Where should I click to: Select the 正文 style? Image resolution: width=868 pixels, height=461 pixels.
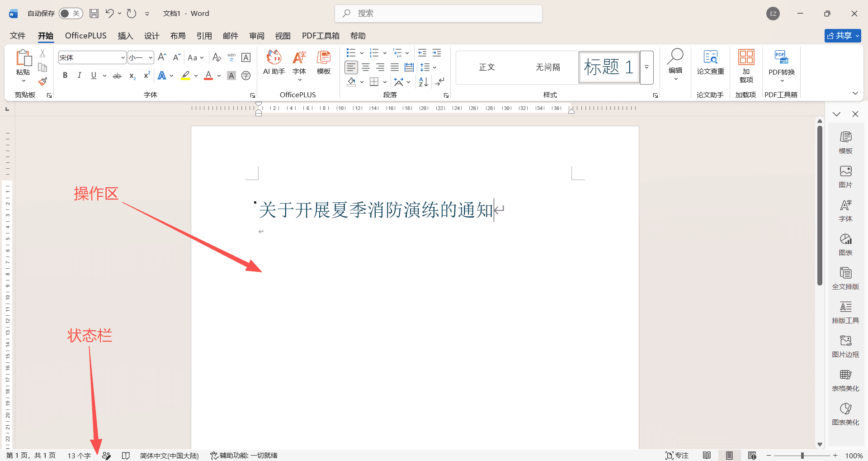[x=487, y=67]
